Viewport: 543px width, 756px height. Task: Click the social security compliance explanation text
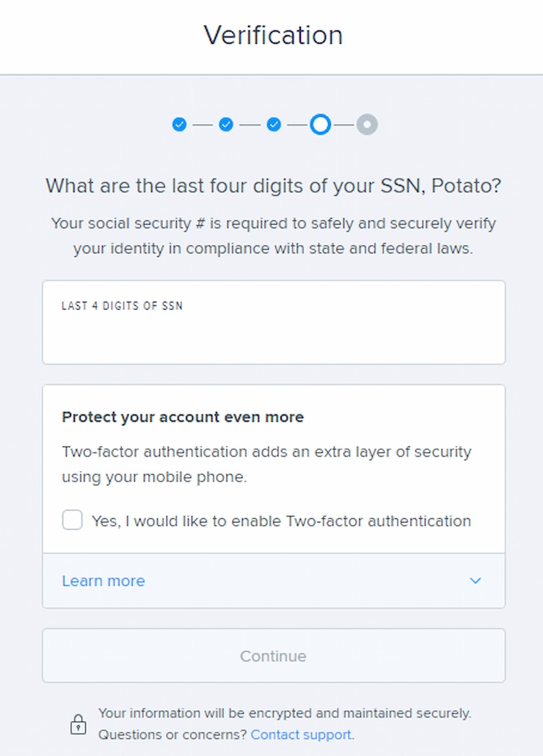point(273,236)
